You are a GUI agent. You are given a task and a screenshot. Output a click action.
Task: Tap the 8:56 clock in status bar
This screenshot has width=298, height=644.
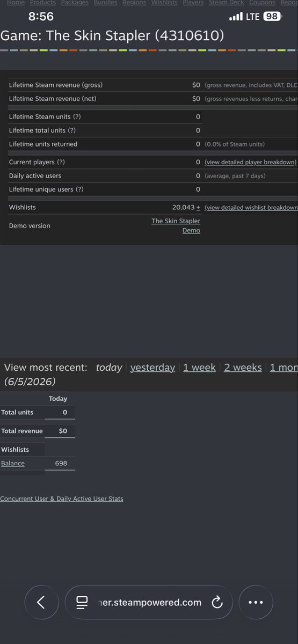[40, 17]
